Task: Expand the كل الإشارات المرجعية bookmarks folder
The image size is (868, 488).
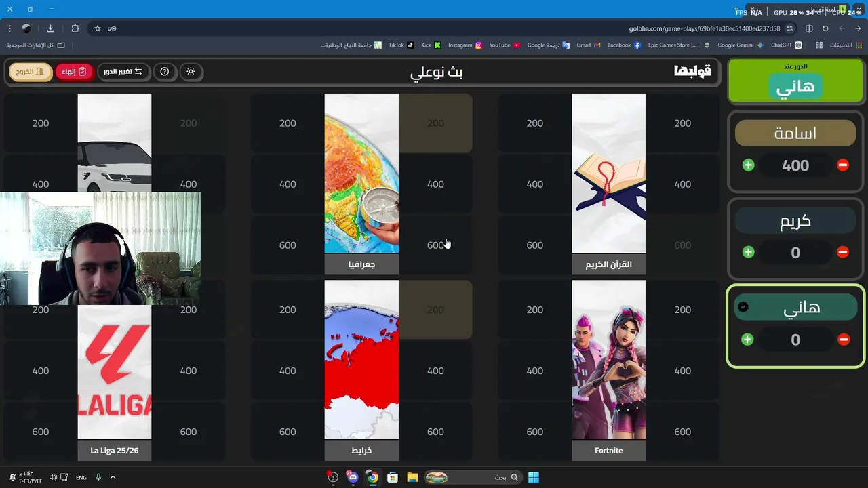Action: (36, 45)
